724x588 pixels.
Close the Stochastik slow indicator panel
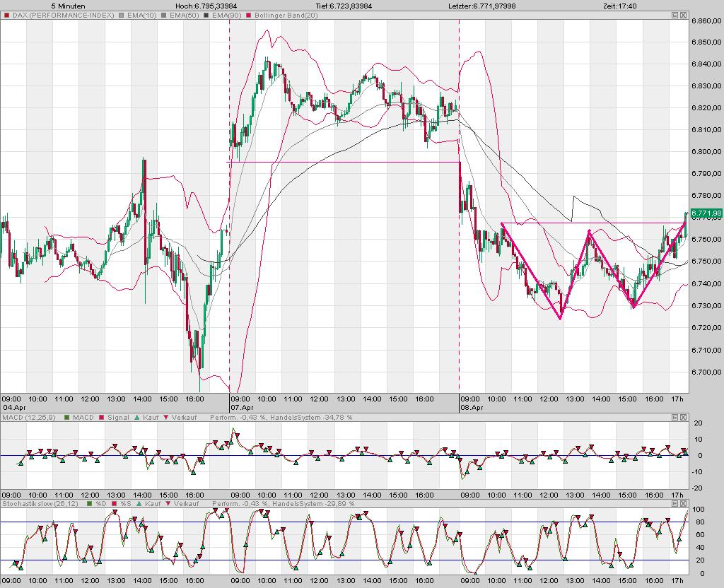point(684,503)
